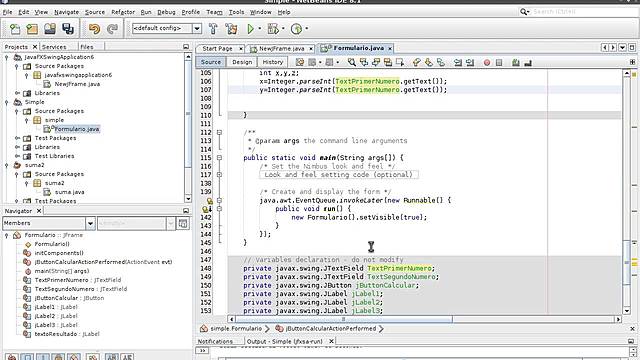Switch to the Design view button
640x360 pixels.
point(242,62)
